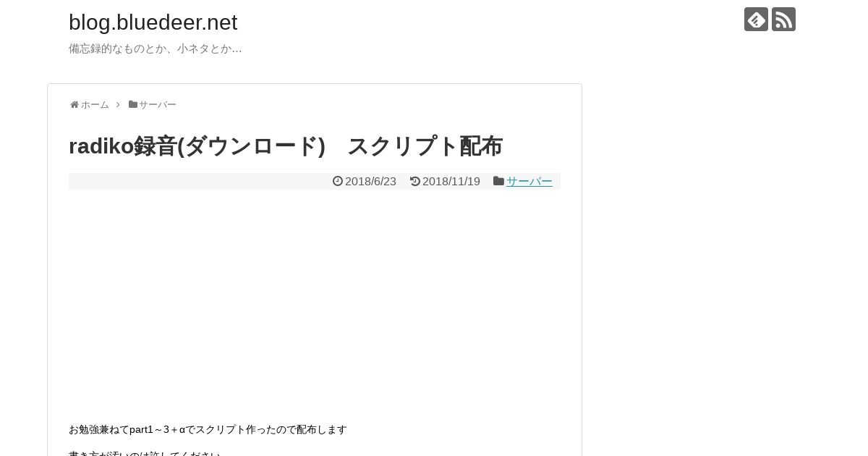Image resolution: width=868 pixels, height=456 pixels.
Task: Click the partially visible line 書き方が汚い
Action: (145, 453)
